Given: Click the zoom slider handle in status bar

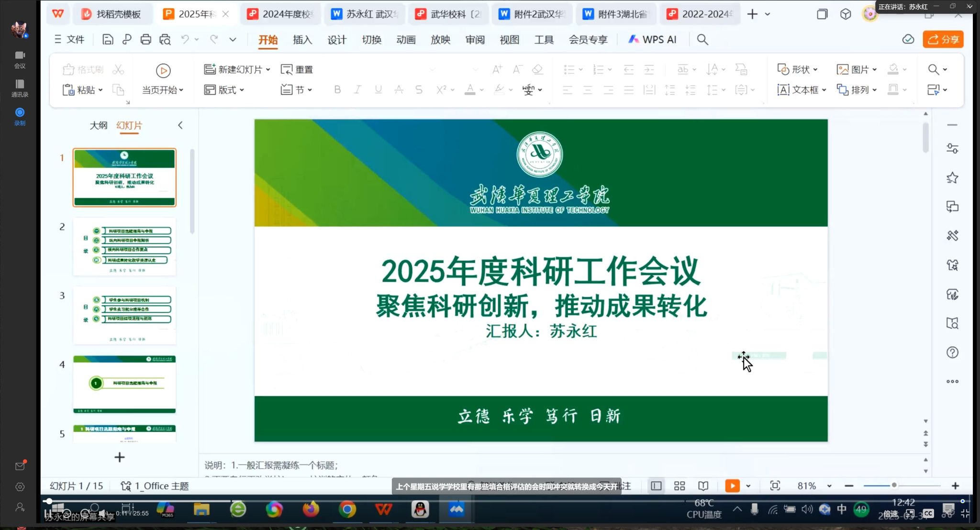Looking at the screenshot, I should click(x=894, y=486).
